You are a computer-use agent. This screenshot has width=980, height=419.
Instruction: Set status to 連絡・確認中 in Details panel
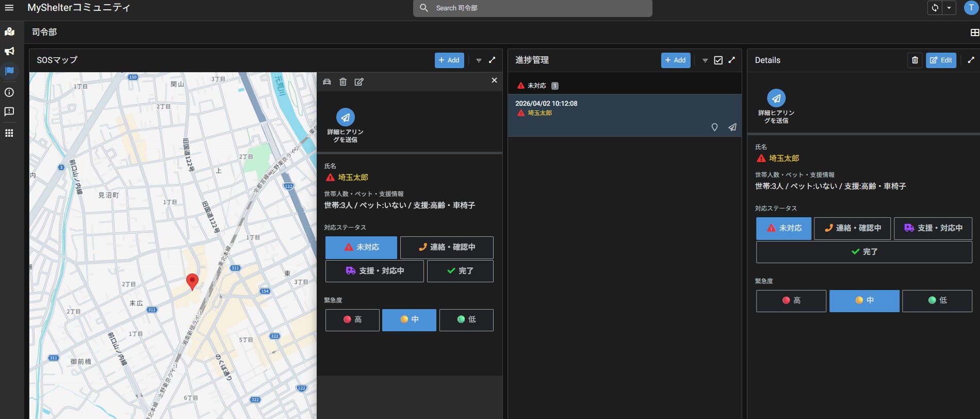pos(852,228)
